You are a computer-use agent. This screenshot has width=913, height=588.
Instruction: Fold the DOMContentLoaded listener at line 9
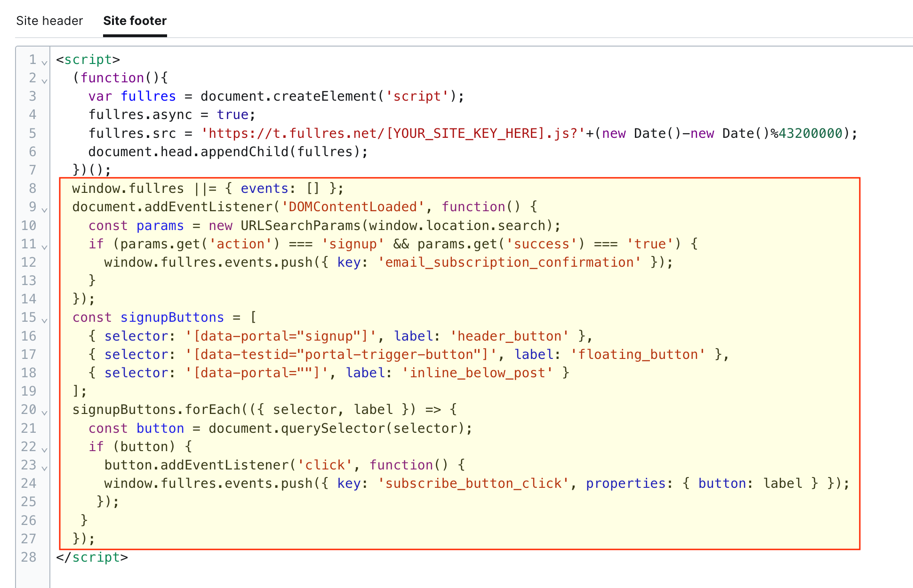click(x=44, y=210)
